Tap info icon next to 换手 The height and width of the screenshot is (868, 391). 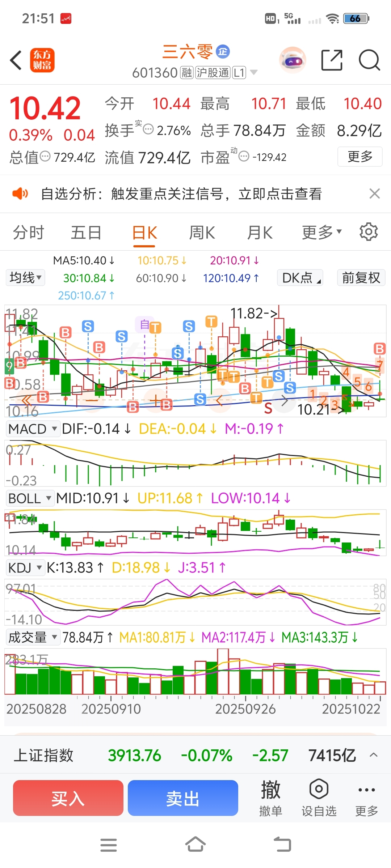148,129
